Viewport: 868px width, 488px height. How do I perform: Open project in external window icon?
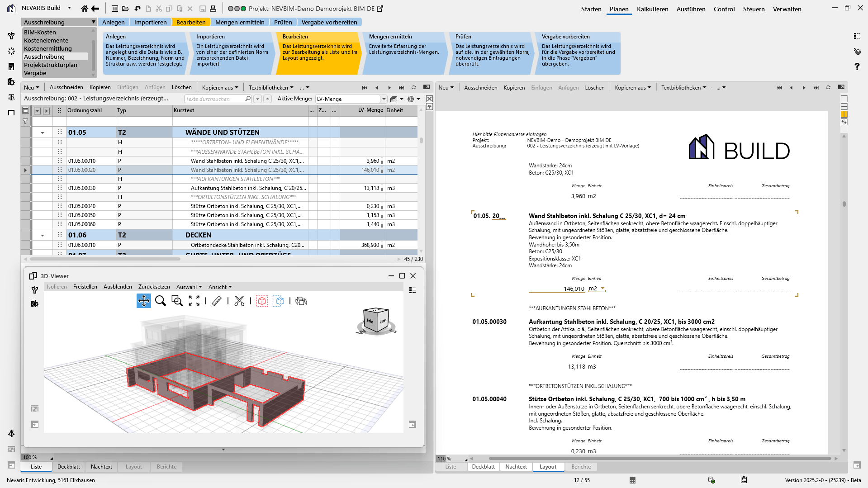tap(380, 9)
